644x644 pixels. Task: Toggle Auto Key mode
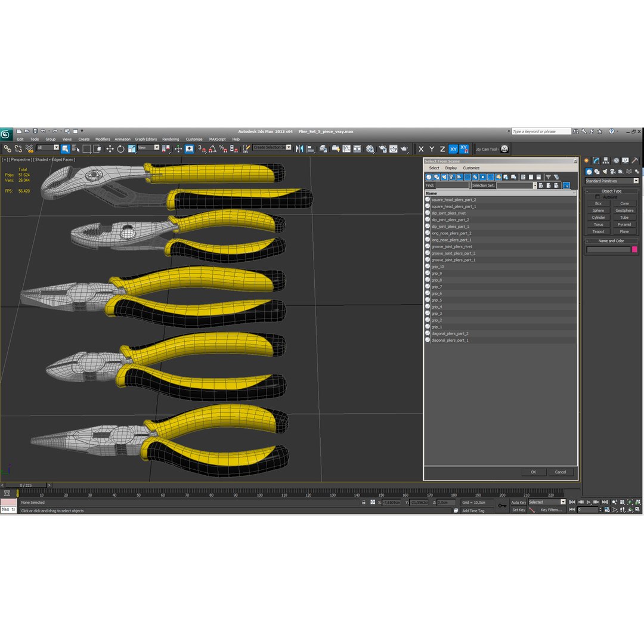click(518, 502)
